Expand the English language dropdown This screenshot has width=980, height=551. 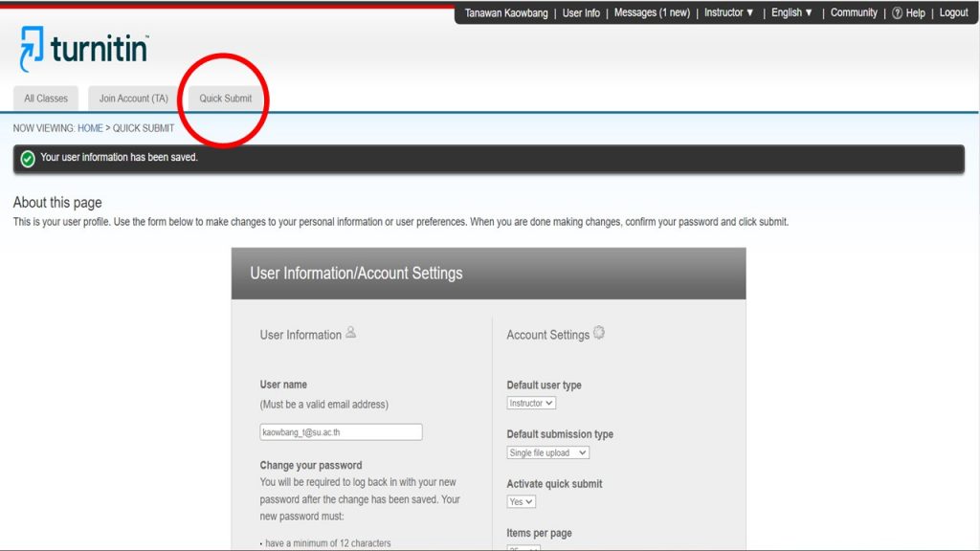click(x=791, y=12)
